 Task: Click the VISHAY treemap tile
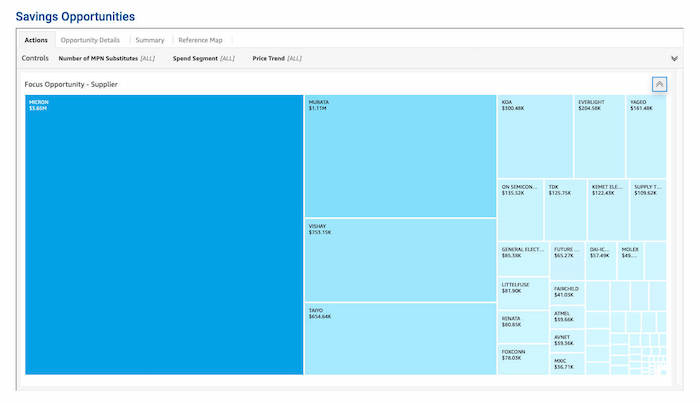coord(400,260)
